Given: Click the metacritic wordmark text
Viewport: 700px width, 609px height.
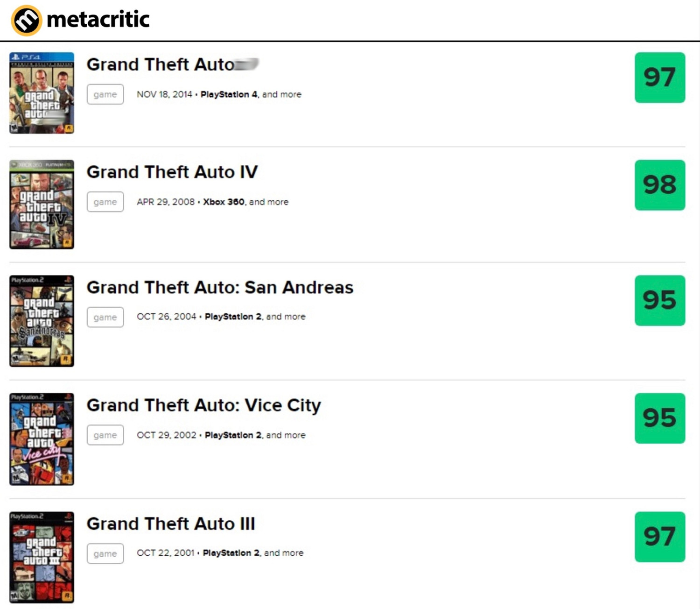Looking at the screenshot, I should coord(98,20).
